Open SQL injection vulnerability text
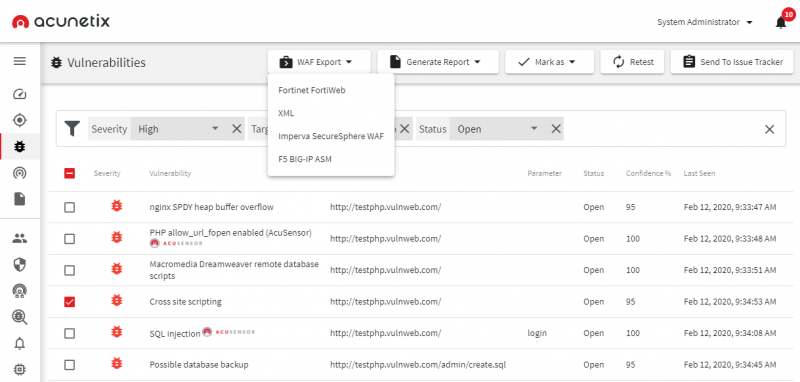Image resolution: width=800 pixels, height=382 pixels. point(174,334)
